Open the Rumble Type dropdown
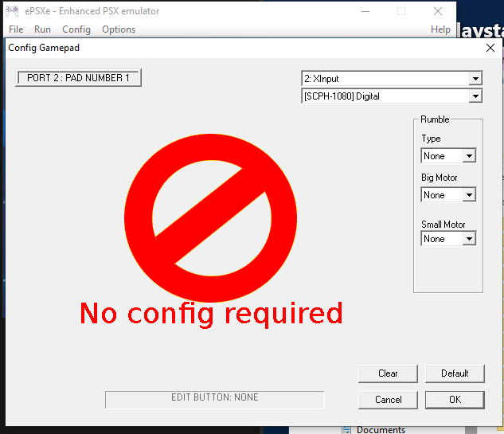Viewport: 504px width, 434px height. 448,155
